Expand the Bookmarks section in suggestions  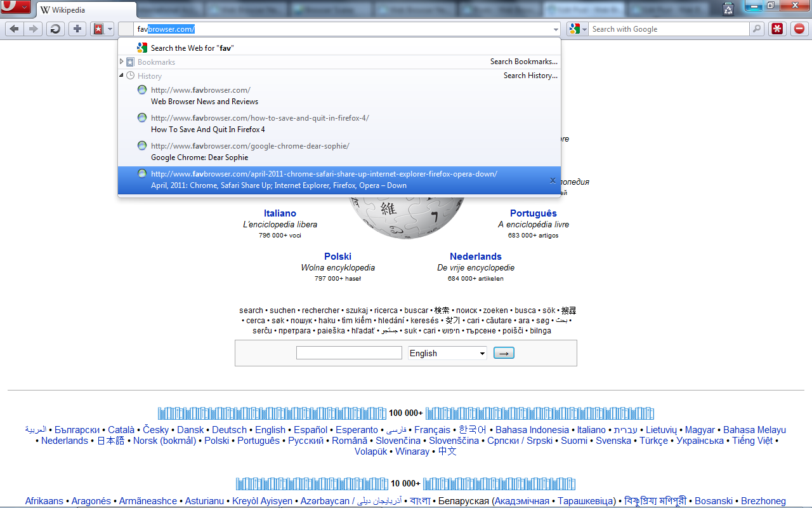tap(122, 62)
